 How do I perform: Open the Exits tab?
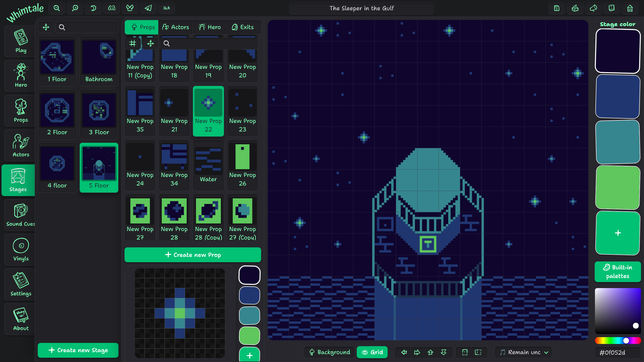click(243, 27)
